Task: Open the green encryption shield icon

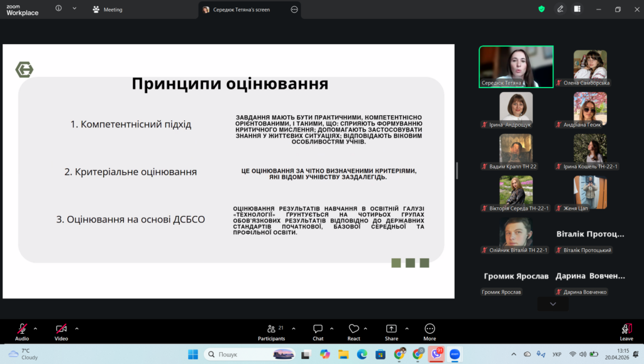Action: click(x=541, y=9)
